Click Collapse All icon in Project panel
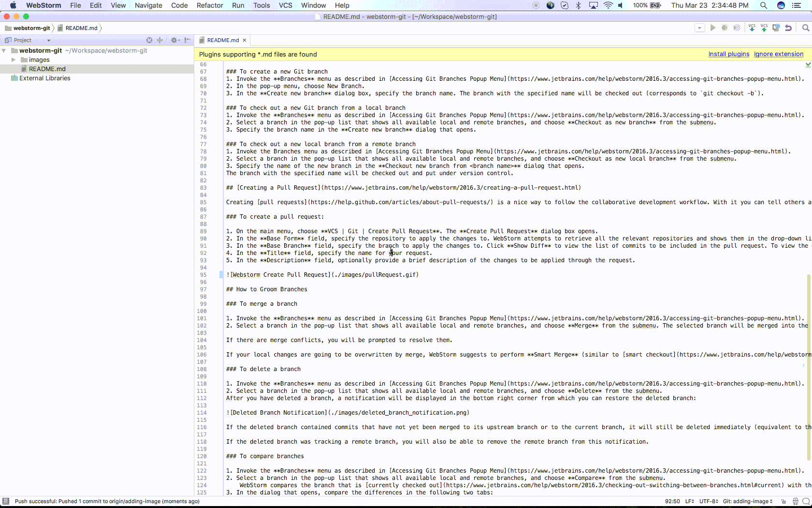The height and width of the screenshot is (508, 812). pos(159,40)
